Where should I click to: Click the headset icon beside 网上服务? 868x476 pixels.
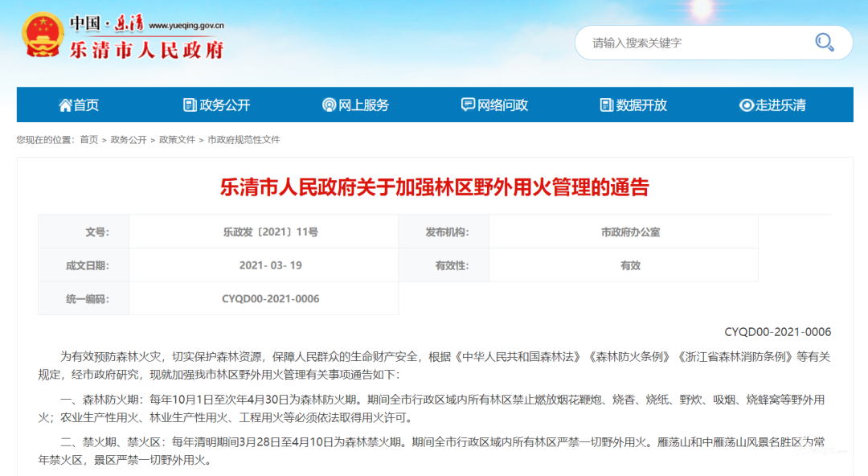point(329,105)
